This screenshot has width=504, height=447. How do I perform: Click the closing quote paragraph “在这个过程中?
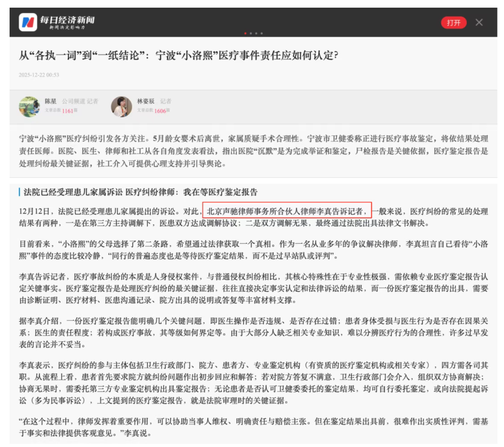point(254,427)
